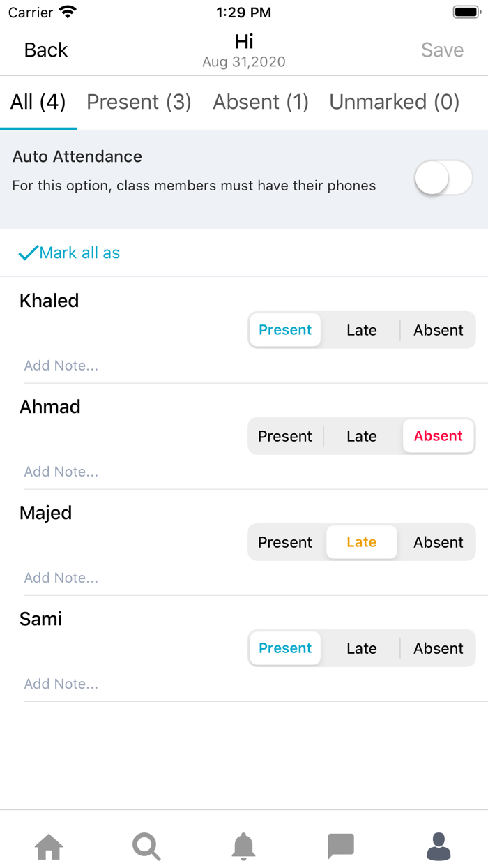This screenshot has width=488, height=868.
Task: Toggle the Auto Attendance switch
Action: point(443,179)
